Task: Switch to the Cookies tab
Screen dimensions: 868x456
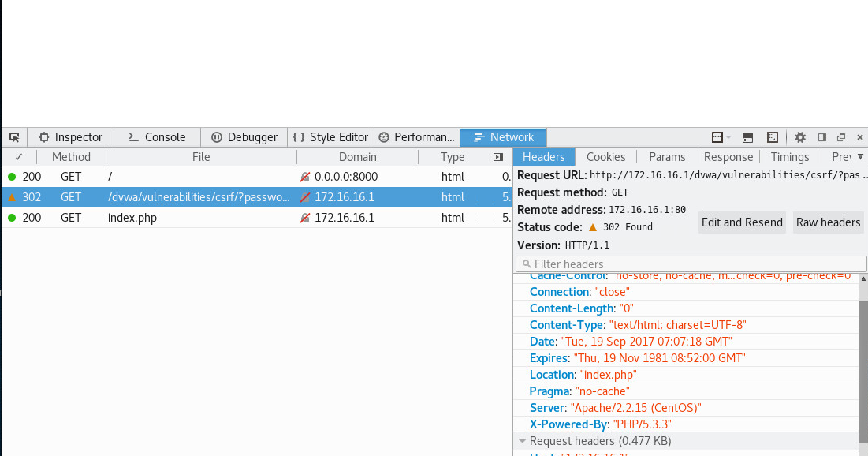Action: point(605,156)
